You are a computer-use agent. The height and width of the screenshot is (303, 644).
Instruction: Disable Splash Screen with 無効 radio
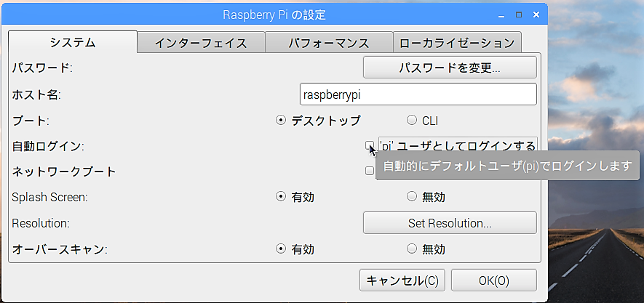click(412, 197)
